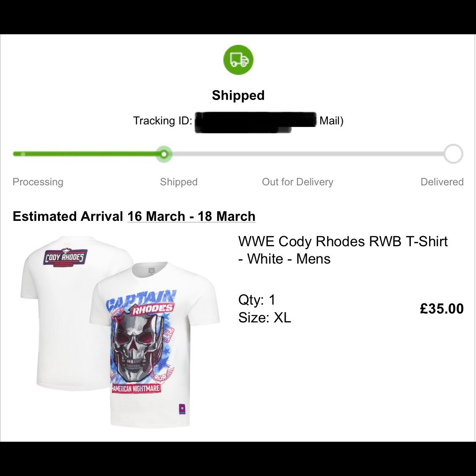
Task: Click the redacted tracking ID number
Action: point(255,122)
